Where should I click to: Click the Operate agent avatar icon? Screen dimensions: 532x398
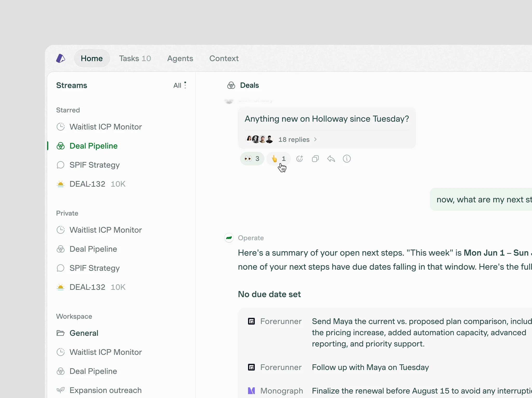coord(229,238)
